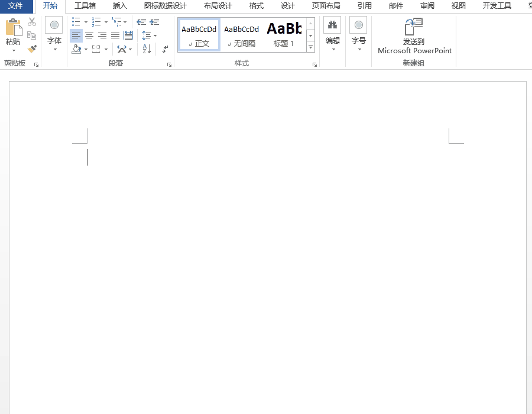Expand the styles gallery more button

pyautogui.click(x=310, y=47)
